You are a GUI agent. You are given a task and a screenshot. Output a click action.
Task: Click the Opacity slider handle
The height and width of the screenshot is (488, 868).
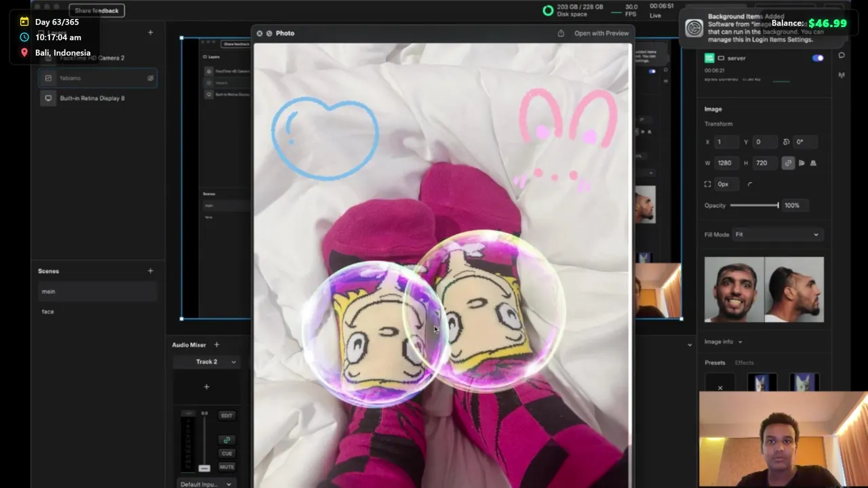778,205
